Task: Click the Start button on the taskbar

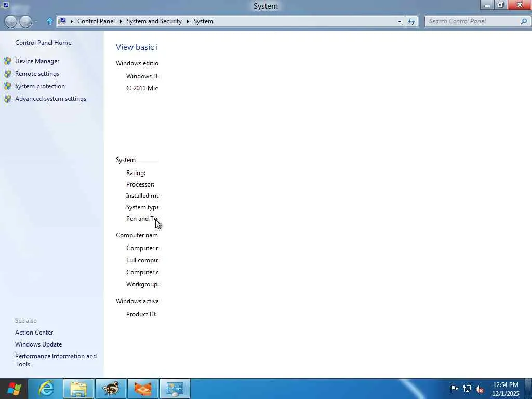Action: 14,389
